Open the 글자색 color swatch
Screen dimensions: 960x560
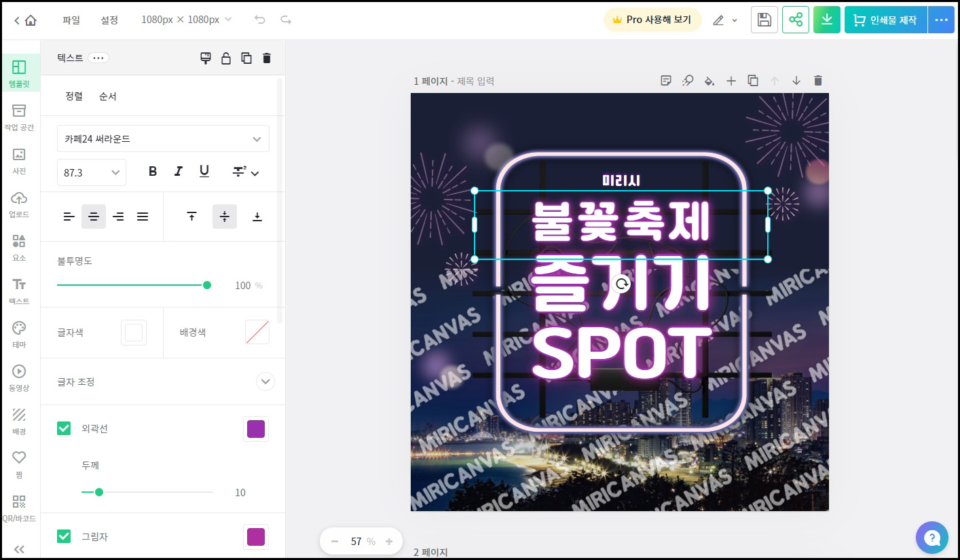coord(133,333)
